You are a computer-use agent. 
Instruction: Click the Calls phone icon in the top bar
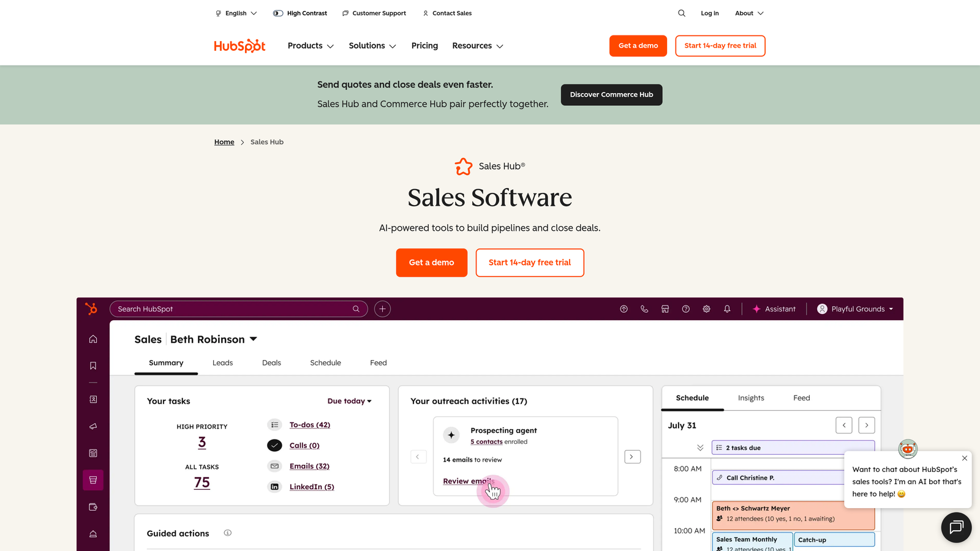coord(644,309)
